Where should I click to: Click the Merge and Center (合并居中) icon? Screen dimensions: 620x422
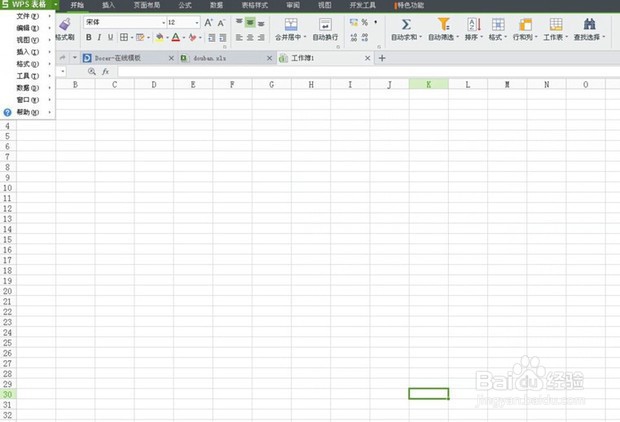[x=291, y=25]
